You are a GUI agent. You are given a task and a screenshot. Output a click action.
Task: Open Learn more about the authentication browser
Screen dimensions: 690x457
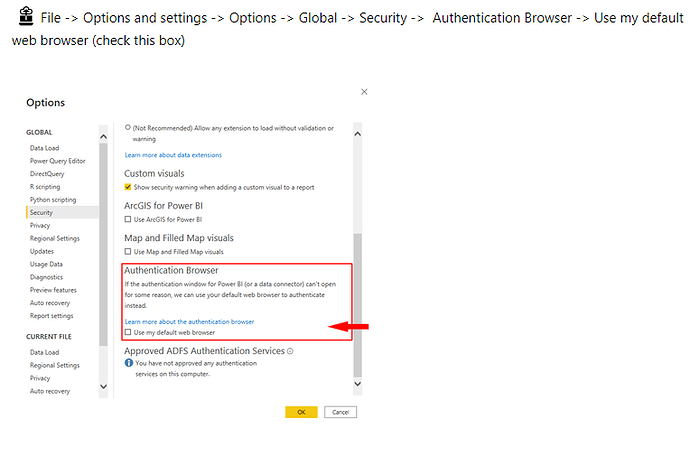[189, 321]
